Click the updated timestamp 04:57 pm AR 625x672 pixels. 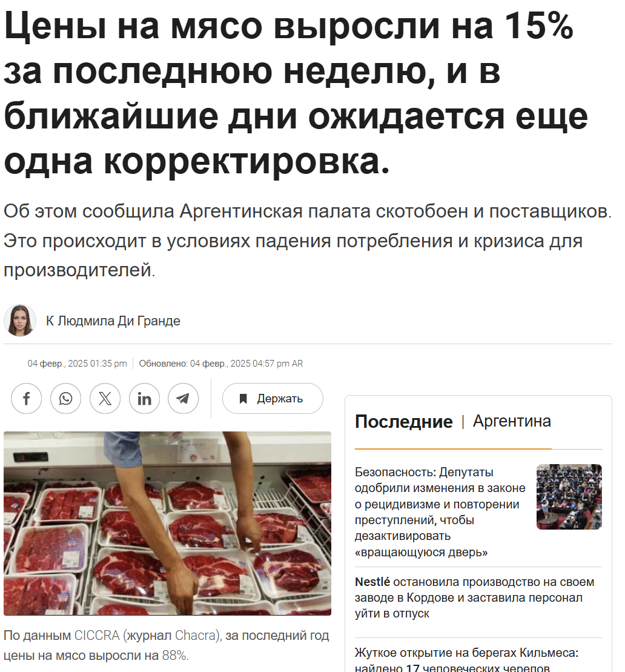coord(221,364)
